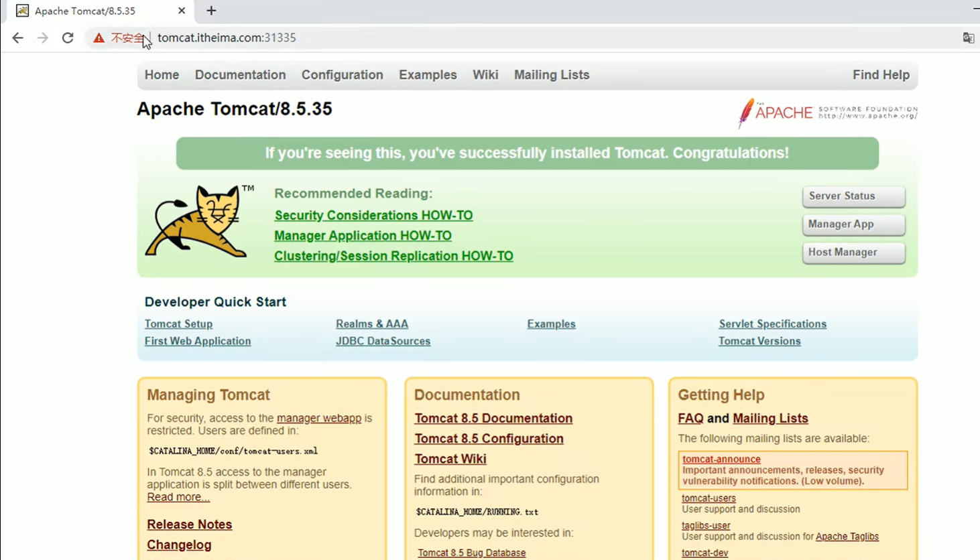Open Manager Application HOW-TO link
Screen dimensions: 980x560
tap(363, 236)
